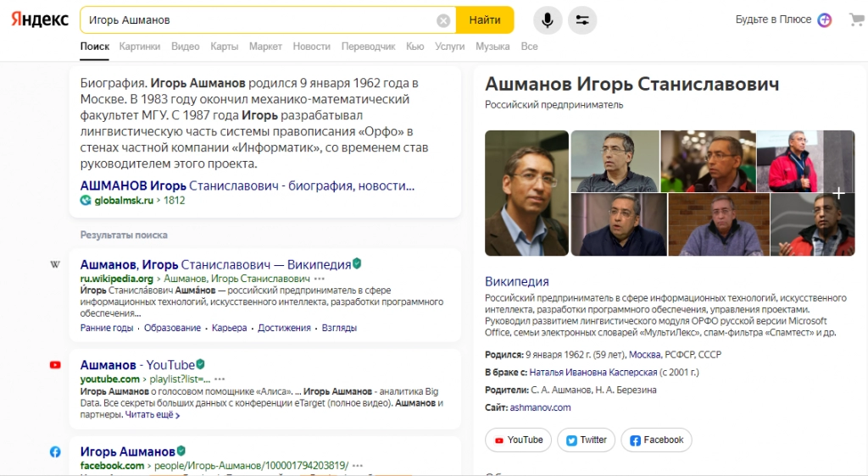The height and width of the screenshot is (476, 868).
Task: Jump to Взгляды section link
Action: click(x=339, y=328)
